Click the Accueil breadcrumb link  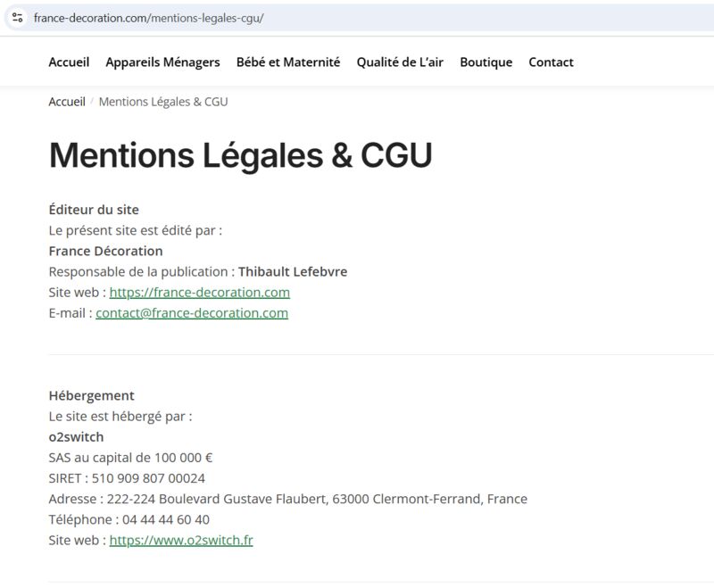(67, 102)
